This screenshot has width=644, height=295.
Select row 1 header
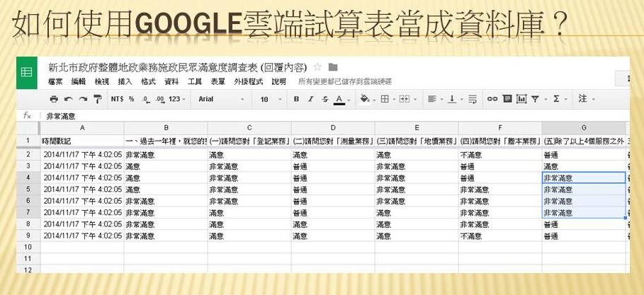coord(28,141)
